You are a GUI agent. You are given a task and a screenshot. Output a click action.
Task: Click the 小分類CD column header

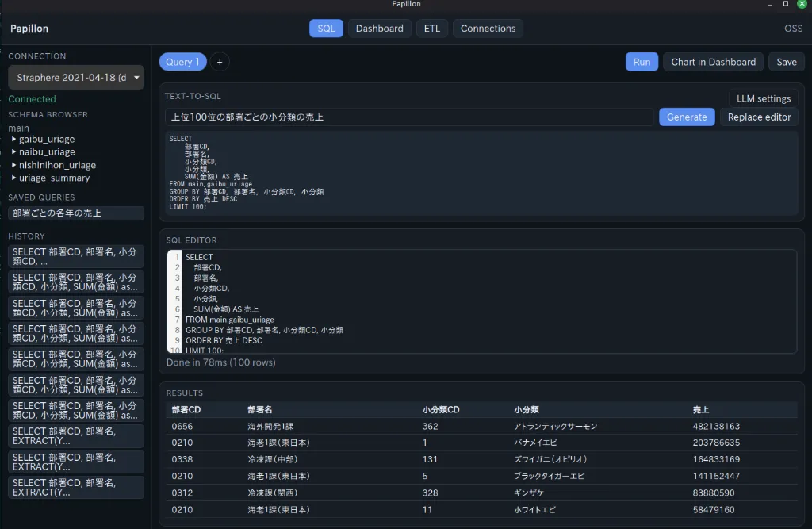click(x=441, y=410)
